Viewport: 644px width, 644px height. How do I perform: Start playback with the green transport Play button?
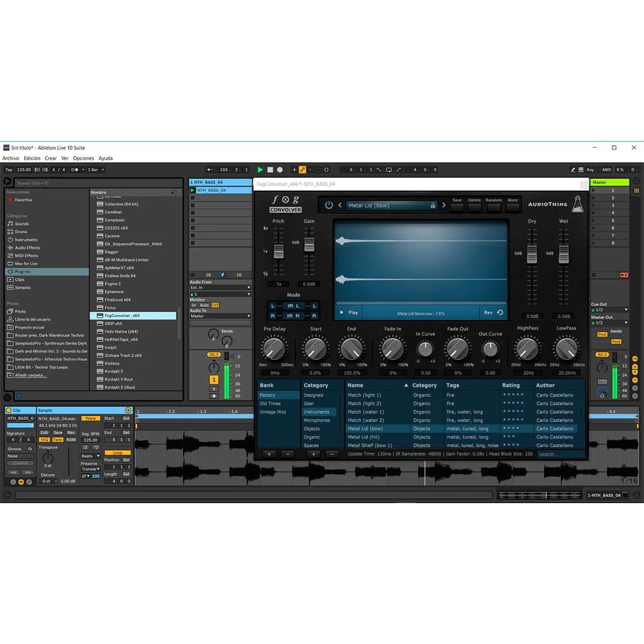point(260,170)
